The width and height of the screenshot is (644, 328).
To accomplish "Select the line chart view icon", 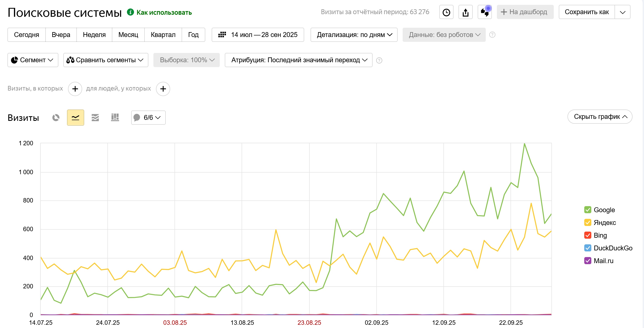I will click(x=75, y=117).
